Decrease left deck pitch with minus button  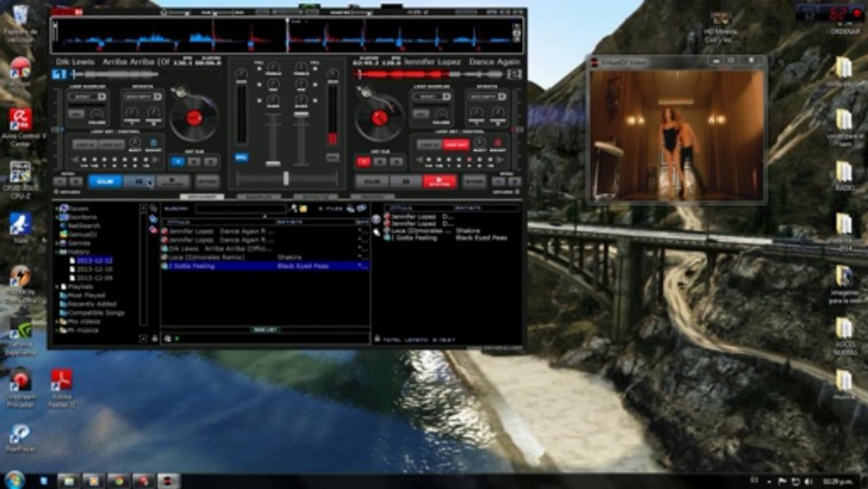60,182
